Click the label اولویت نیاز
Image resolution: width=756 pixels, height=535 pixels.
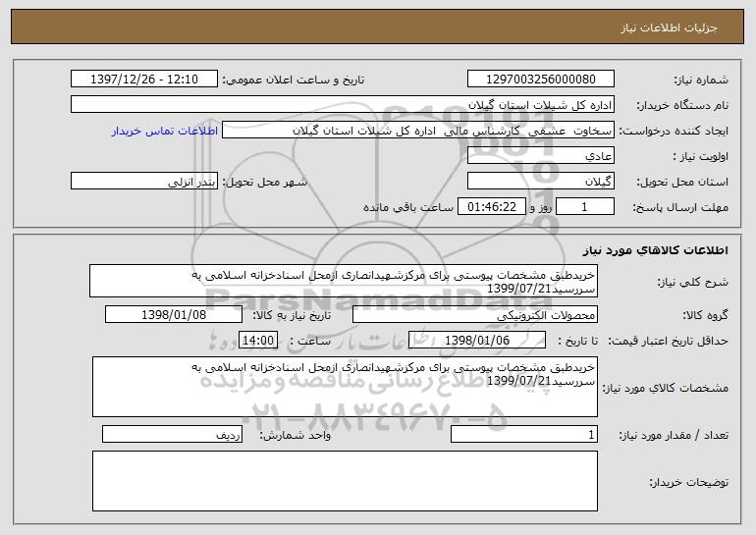pyautogui.click(x=700, y=156)
